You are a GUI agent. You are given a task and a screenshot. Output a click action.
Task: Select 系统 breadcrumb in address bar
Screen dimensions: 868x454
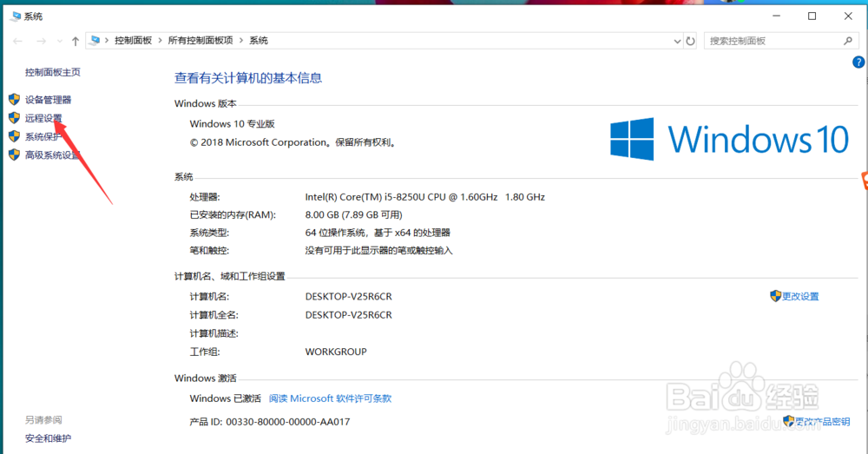point(259,41)
